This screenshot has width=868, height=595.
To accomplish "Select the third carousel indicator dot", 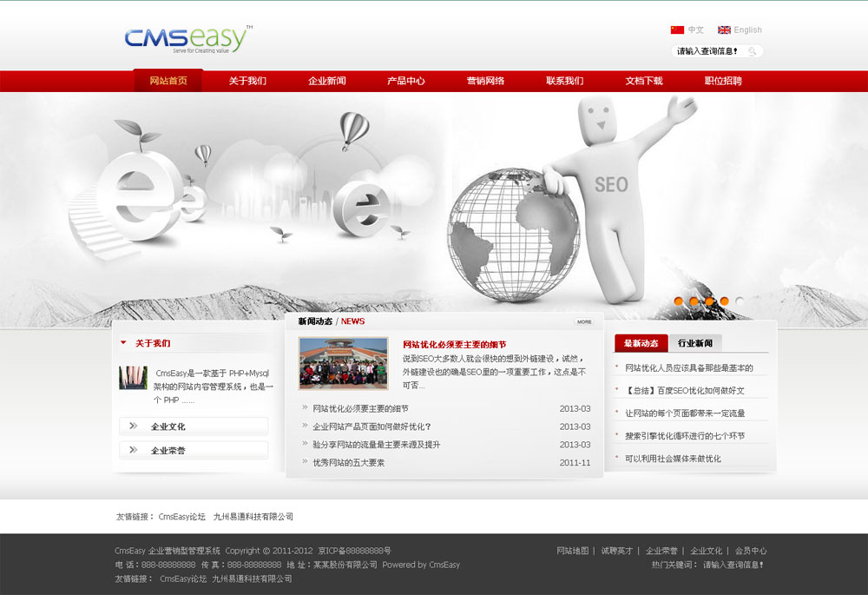I will tap(708, 301).
